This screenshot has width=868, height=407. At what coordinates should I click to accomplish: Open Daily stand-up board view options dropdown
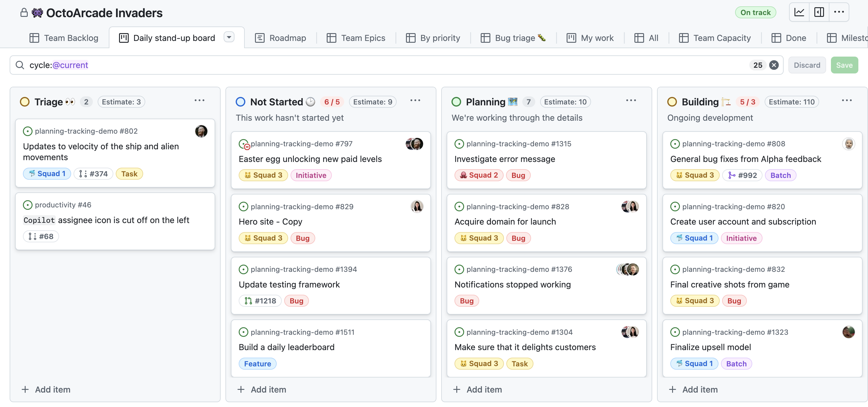(x=229, y=37)
